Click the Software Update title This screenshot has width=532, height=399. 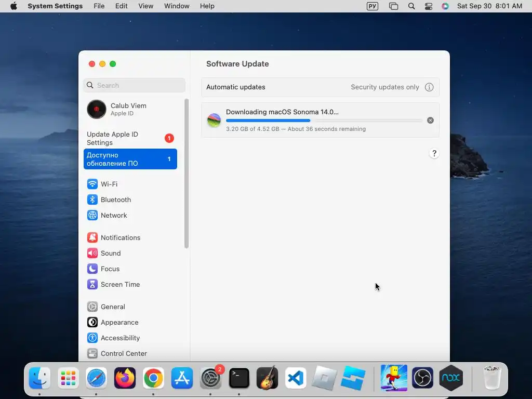click(x=237, y=64)
